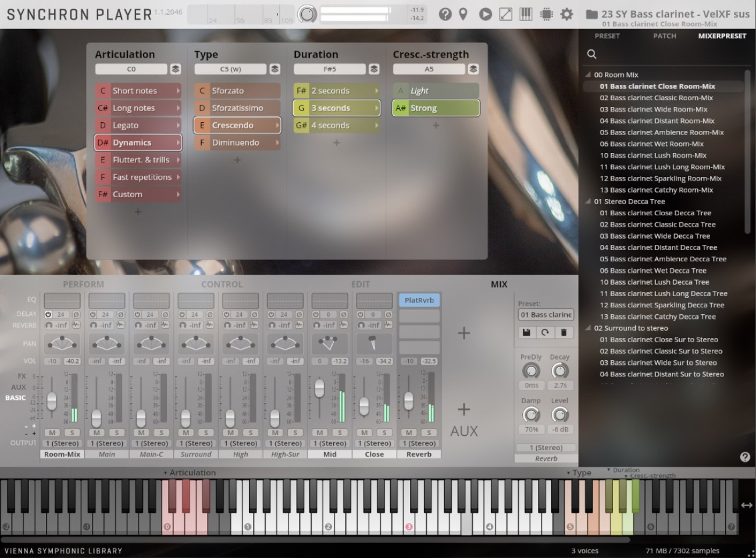This screenshot has width=756, height=558.
Task: Open the EDIT section of the mixer
Action: click(x=361, y=284)
